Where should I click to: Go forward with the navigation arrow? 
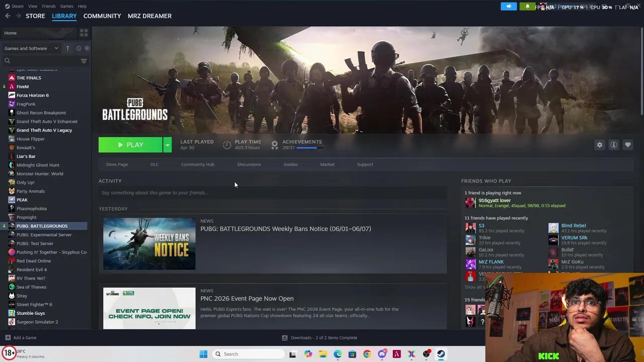[x=18, y=16]
